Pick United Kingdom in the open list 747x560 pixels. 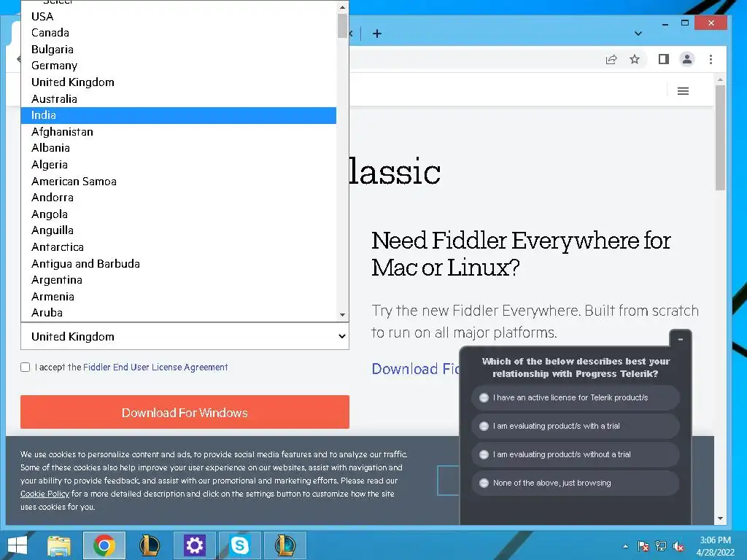[179, 82]
